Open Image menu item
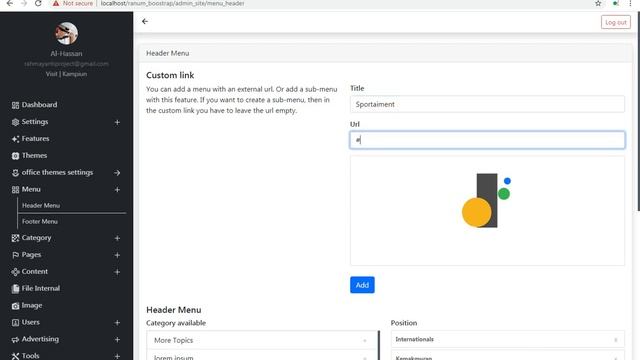Image resolution: width=640 pixels, height=360 pixels. point(32,305)
